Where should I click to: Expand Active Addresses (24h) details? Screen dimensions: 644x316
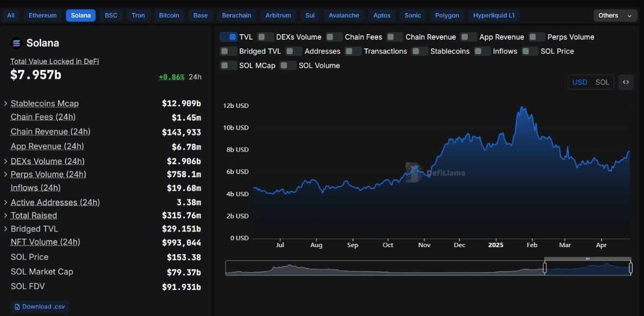tap(5, 203)
